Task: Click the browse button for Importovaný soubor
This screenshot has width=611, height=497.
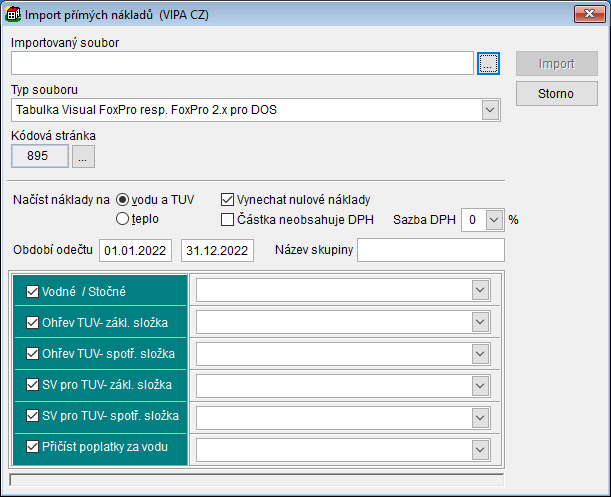Action: coord(487,64)
